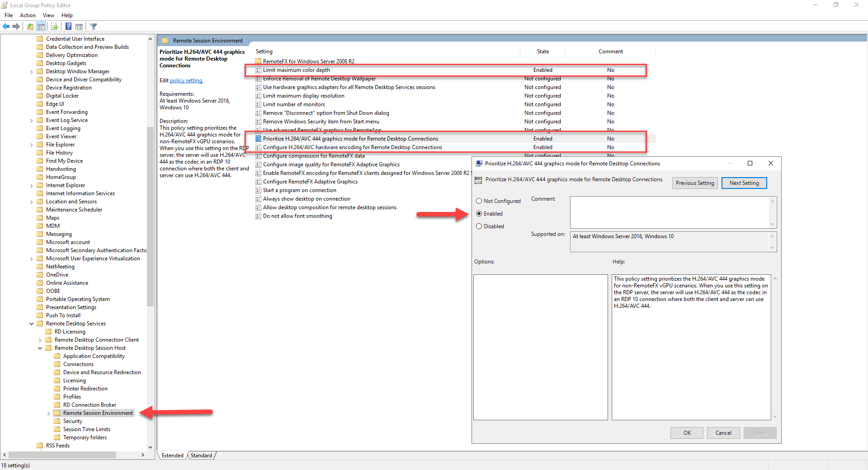Go up one level with folder icon

pos(30,27)
